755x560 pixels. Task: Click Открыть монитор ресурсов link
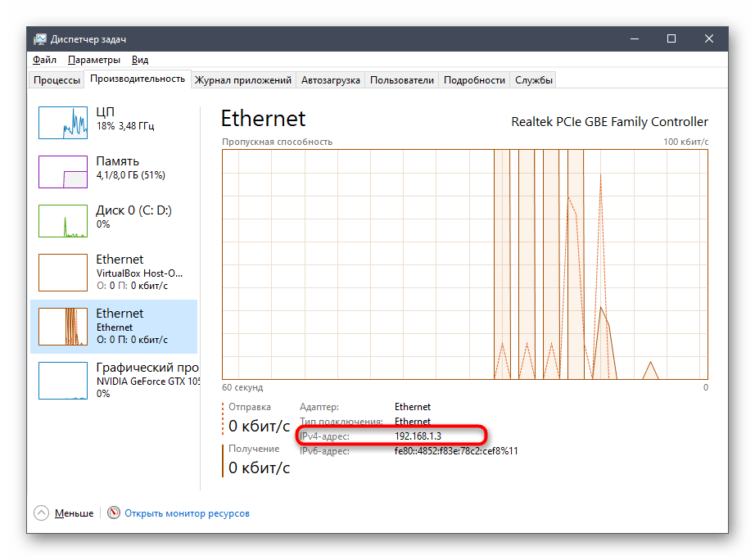[x=188, y=513]
